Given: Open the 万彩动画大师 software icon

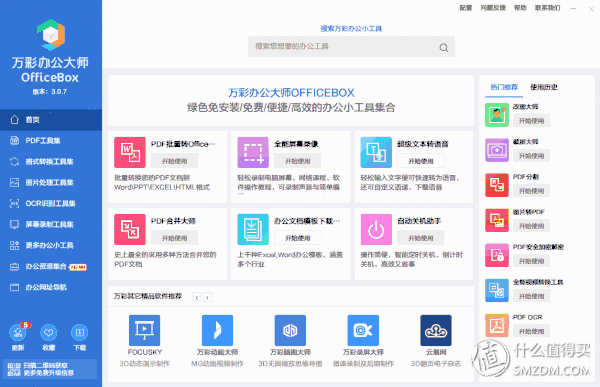Looking at the screenshot, I should click(217, 330).
